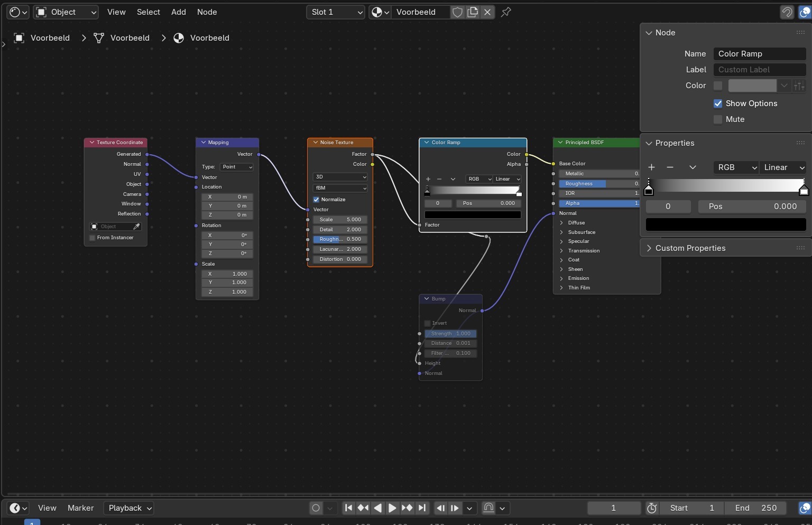Open the Object mode dropdown

pyautogui.click(x=66, y=12)
